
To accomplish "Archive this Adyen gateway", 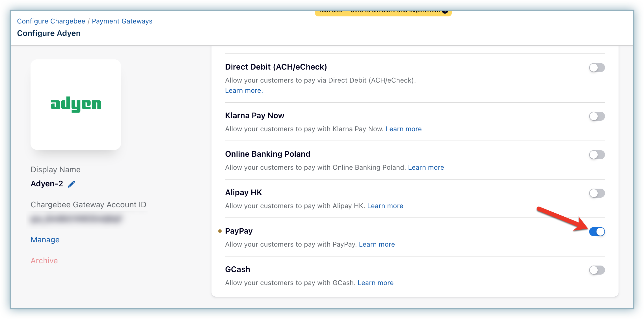I will click(44, 261).
